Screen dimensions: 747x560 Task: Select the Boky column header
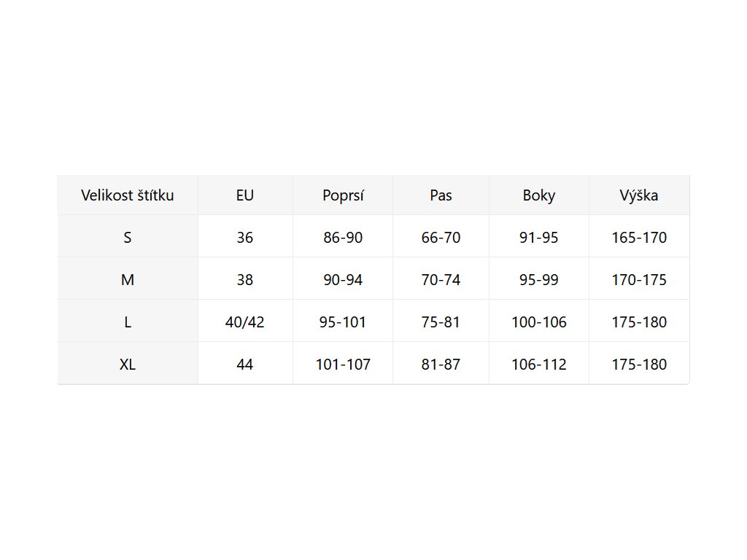tap(539, 195)
